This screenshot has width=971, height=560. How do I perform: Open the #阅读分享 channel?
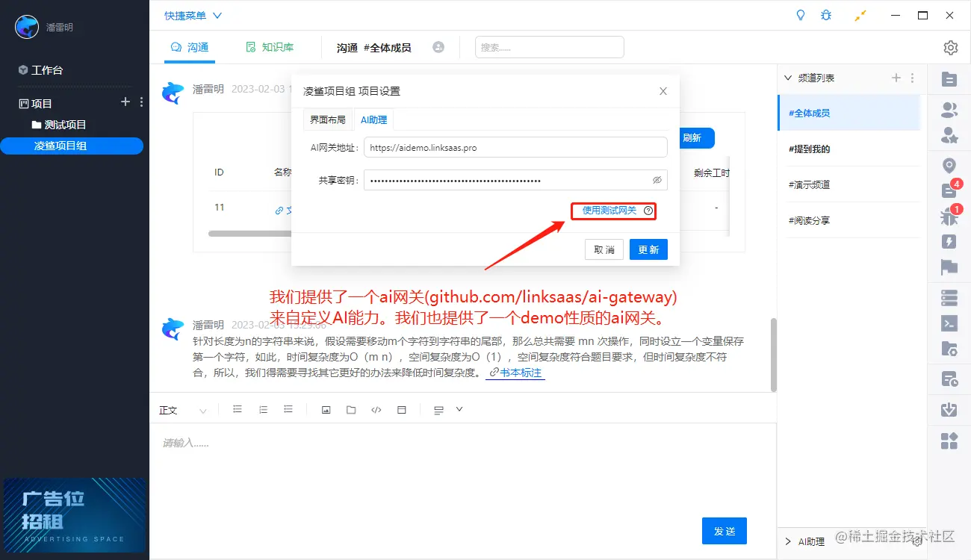[x=849, y=220]
